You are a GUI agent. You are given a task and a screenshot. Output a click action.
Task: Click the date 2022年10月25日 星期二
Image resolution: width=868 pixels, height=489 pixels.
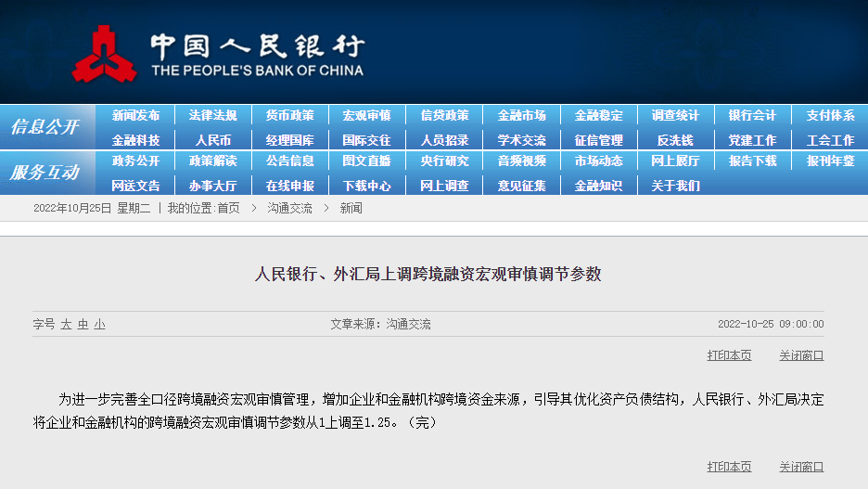(92, 208)
